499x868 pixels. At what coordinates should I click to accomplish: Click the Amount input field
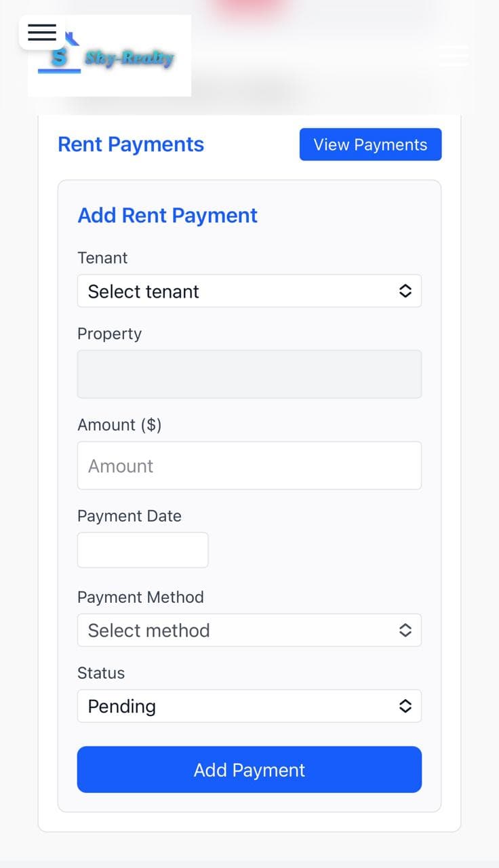coord(249,465)
